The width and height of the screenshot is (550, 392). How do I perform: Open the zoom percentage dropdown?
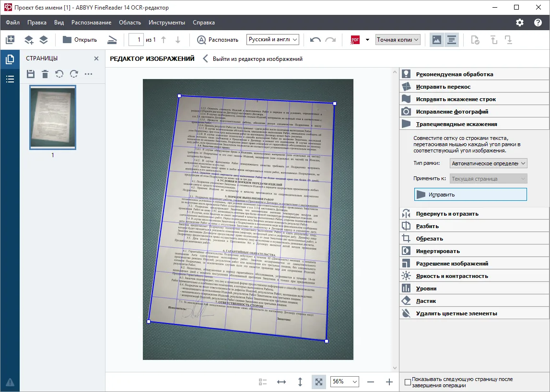coord(344,381)
